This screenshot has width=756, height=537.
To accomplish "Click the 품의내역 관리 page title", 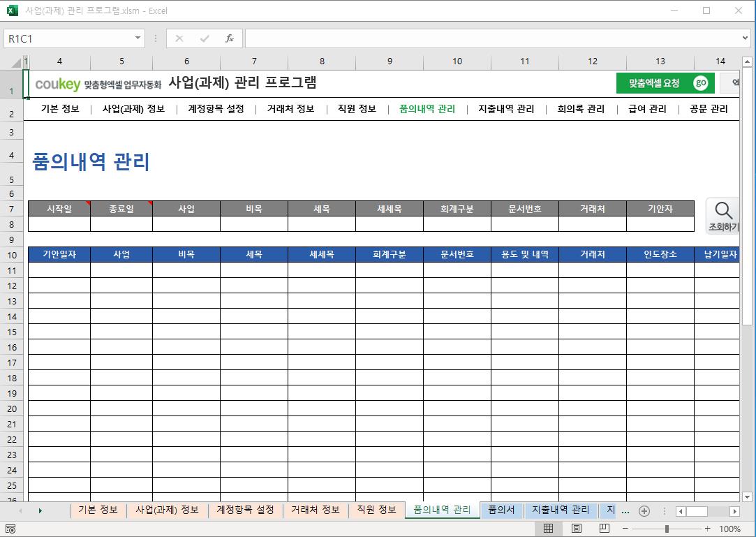I will (x=91, y=161).
